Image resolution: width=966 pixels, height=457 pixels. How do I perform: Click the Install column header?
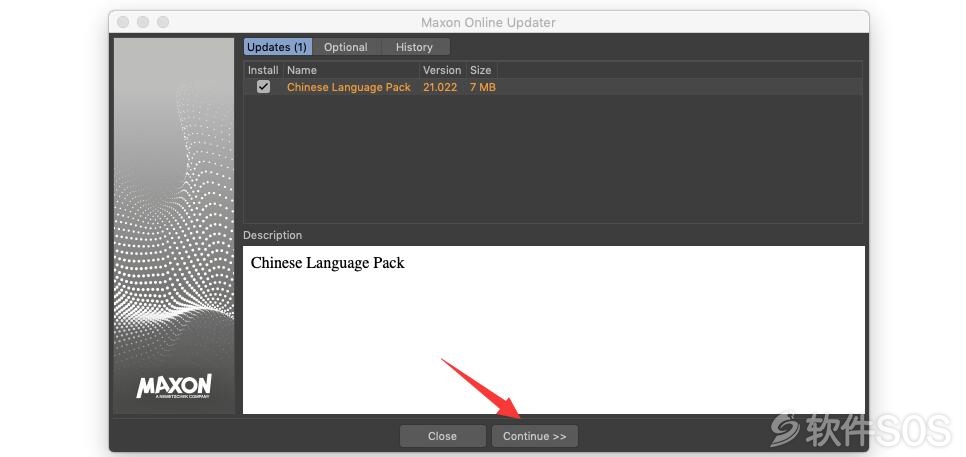[263, 70]
